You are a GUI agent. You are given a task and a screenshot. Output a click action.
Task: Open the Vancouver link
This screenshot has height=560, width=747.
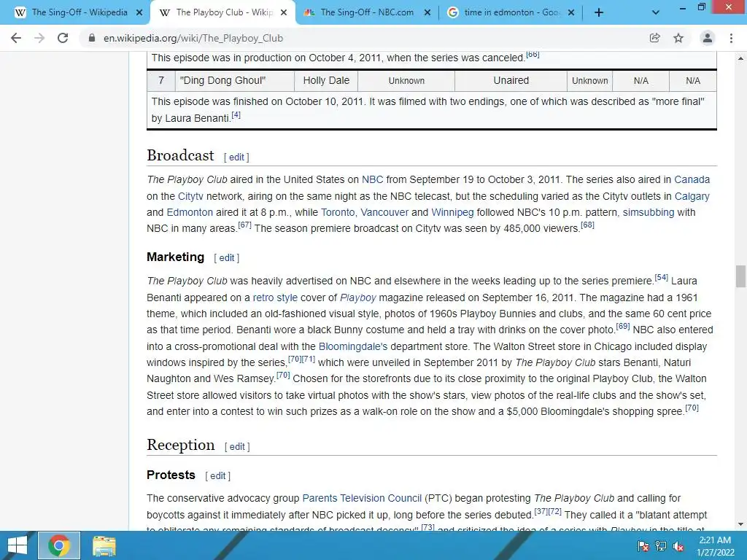pyautogui.click(x=384, y=212)
